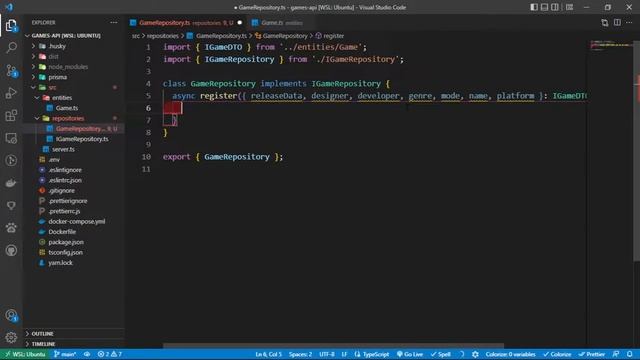Open customize layout icon in title bar
640x360 pixels.
[x=569, y=7]
